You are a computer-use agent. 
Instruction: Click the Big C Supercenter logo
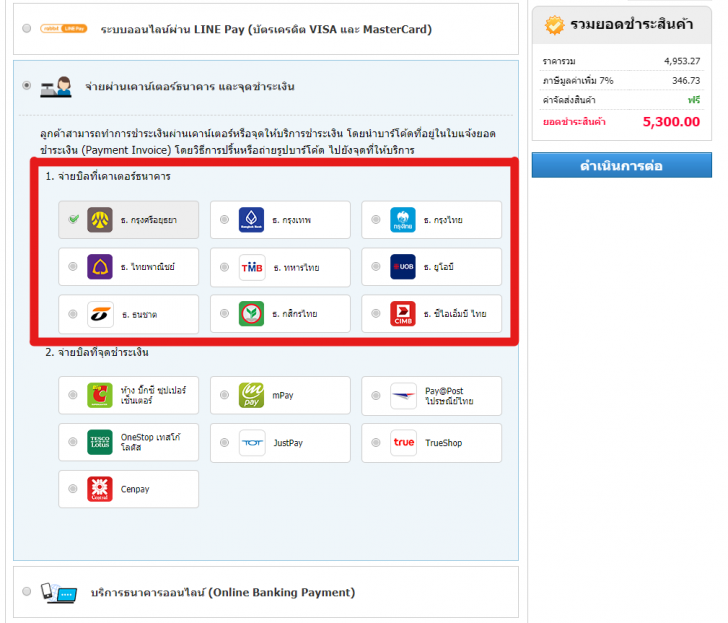tap(100, 395)
